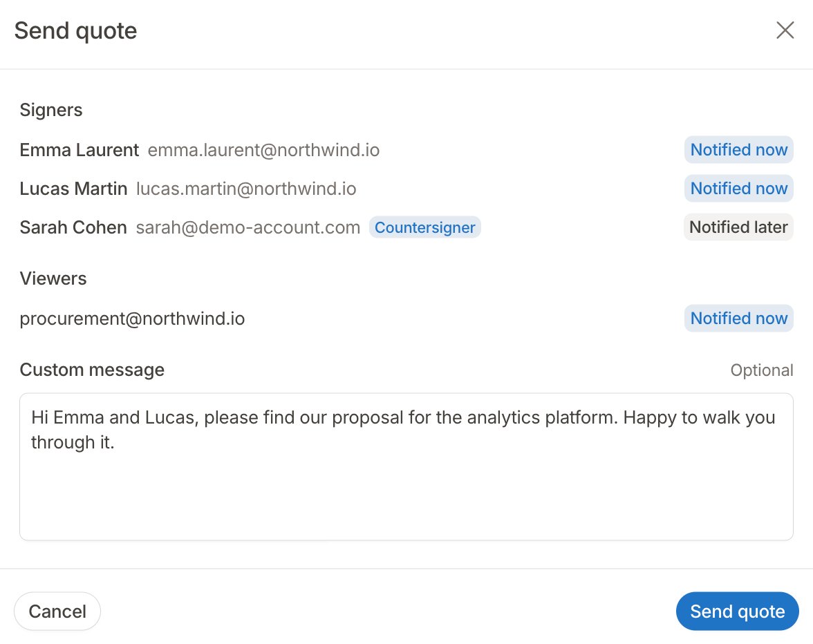Select email emma.laurent@northwind.io
This screenshot has height=644, width=813.
[x=263, y=150]
